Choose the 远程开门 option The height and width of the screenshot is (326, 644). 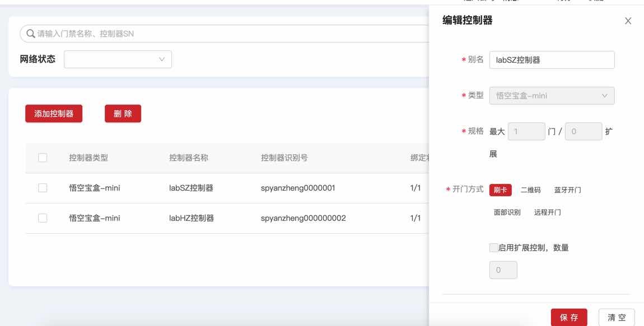click(547, 212)
